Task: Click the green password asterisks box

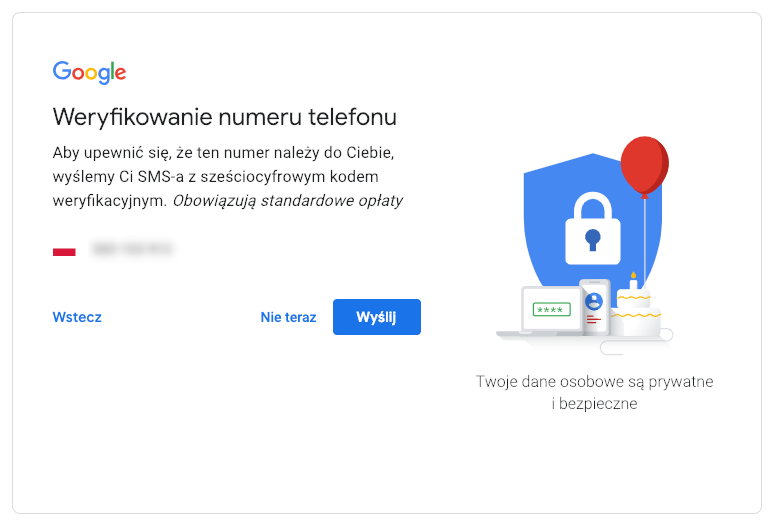Action: pos(551,309)
